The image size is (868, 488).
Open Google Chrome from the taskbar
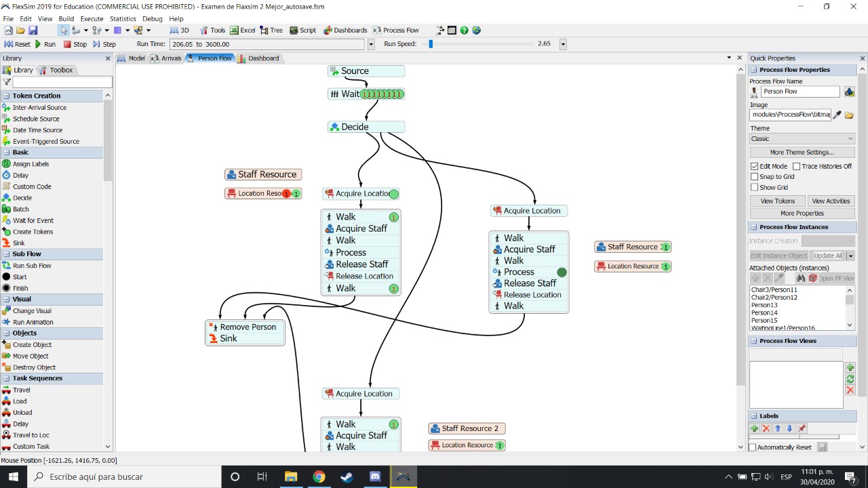tap(319, 476)
